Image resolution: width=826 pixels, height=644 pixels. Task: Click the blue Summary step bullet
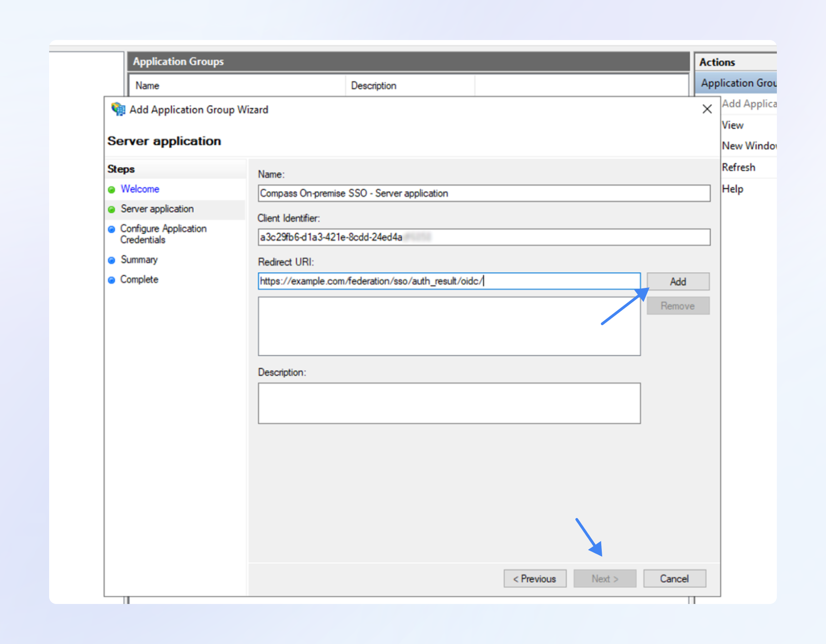(x=112, y=261)
